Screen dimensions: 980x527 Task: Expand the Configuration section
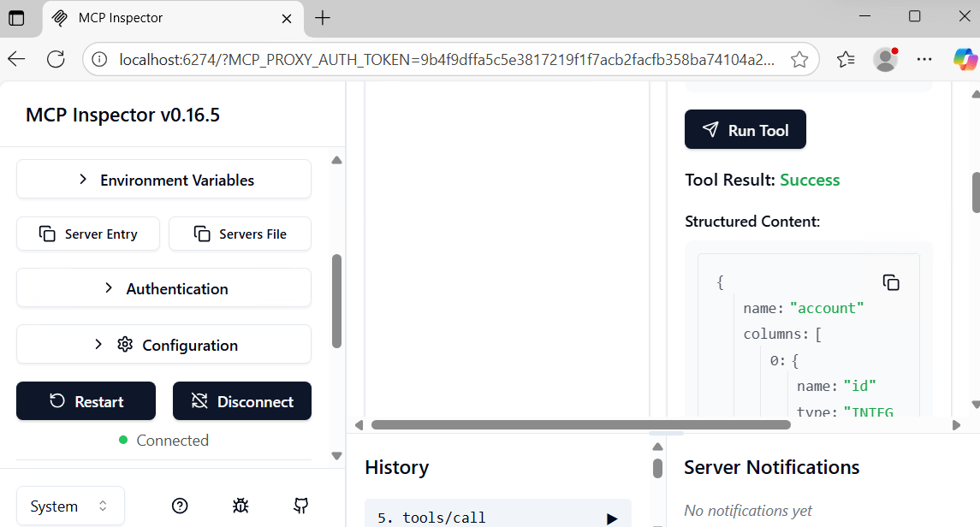163,345
